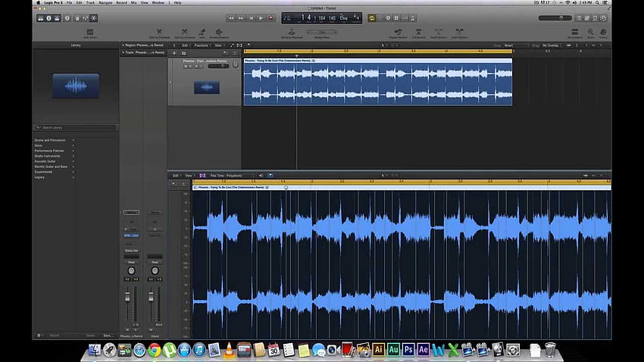Click the Fast Forward transport button
The image size is (644, 362).
click(x=241, y=18)
